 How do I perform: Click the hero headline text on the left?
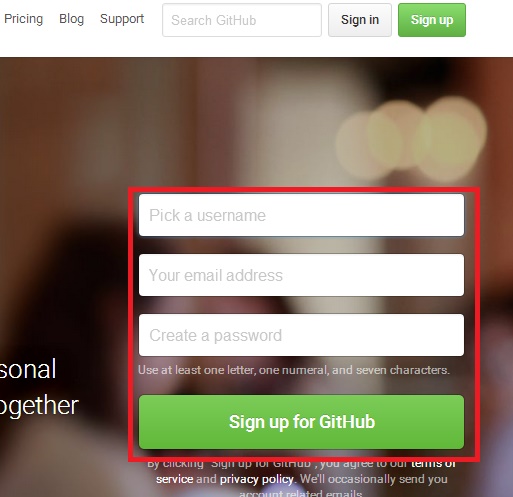[39, 387]
